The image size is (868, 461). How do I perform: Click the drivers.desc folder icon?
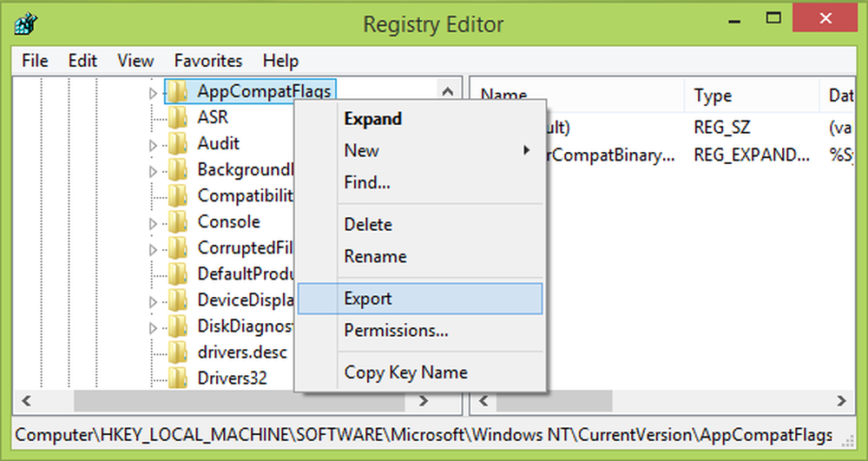click(177, 352)
